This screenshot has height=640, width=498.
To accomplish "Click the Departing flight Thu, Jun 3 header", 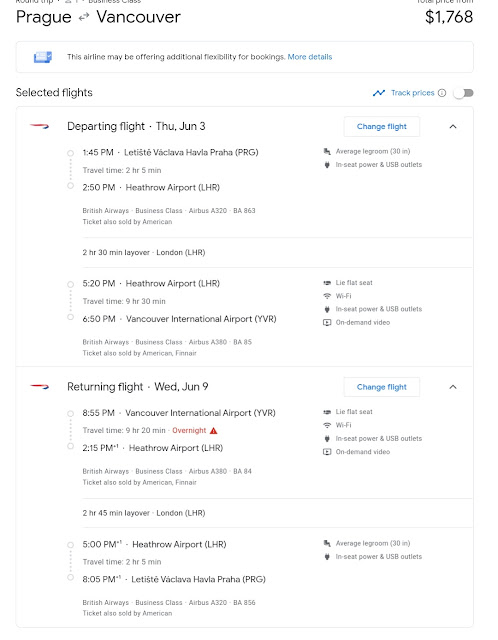I will 136,127.
